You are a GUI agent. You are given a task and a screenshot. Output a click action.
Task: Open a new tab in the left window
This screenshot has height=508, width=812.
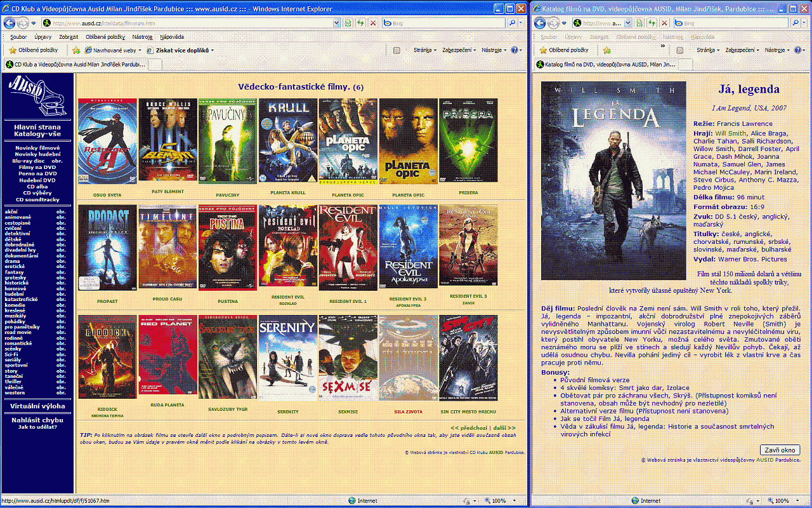click(155, 64)
